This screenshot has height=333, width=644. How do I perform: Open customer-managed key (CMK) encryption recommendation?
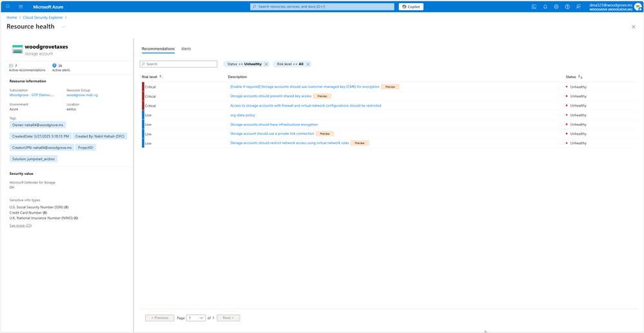305,86
